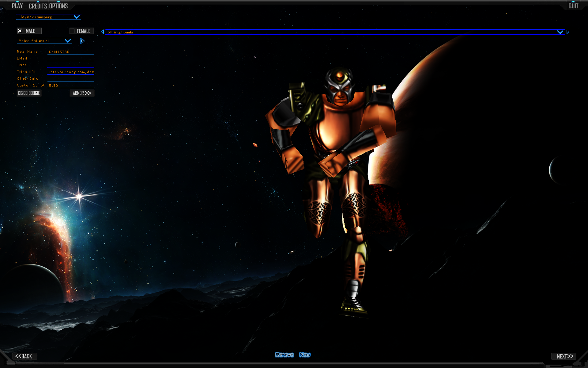Open the PLAY menu

17,6
